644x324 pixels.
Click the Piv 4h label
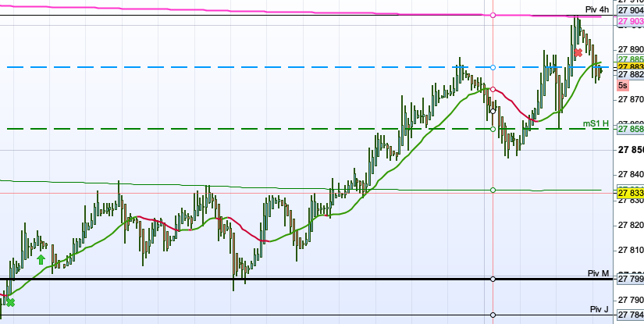click(x=596, y=10)
